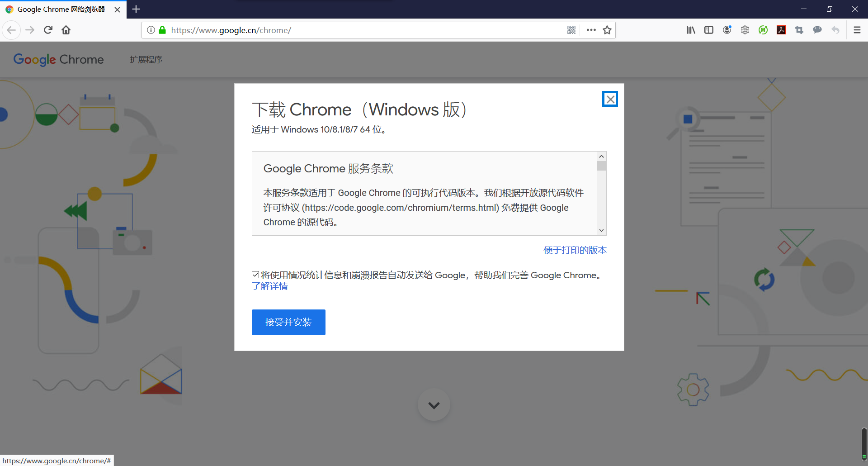Uncheck sending usage statistics to Google

pyautogui.click(x=255, y=275)
